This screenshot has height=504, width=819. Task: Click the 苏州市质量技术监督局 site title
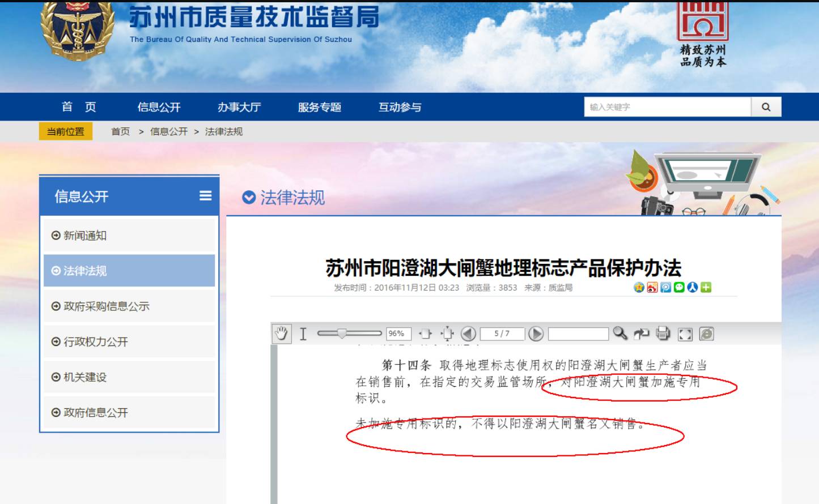[x=254, y=18]
